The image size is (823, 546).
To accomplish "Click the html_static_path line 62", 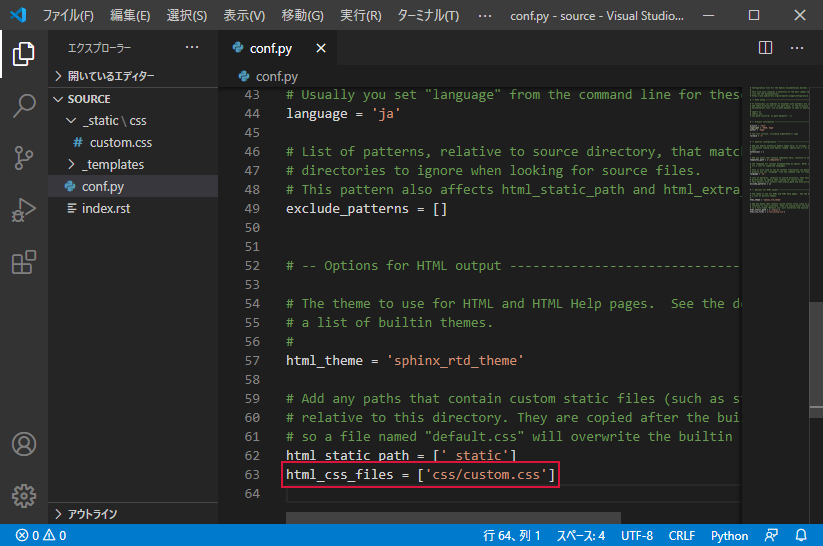I will 401,455.
